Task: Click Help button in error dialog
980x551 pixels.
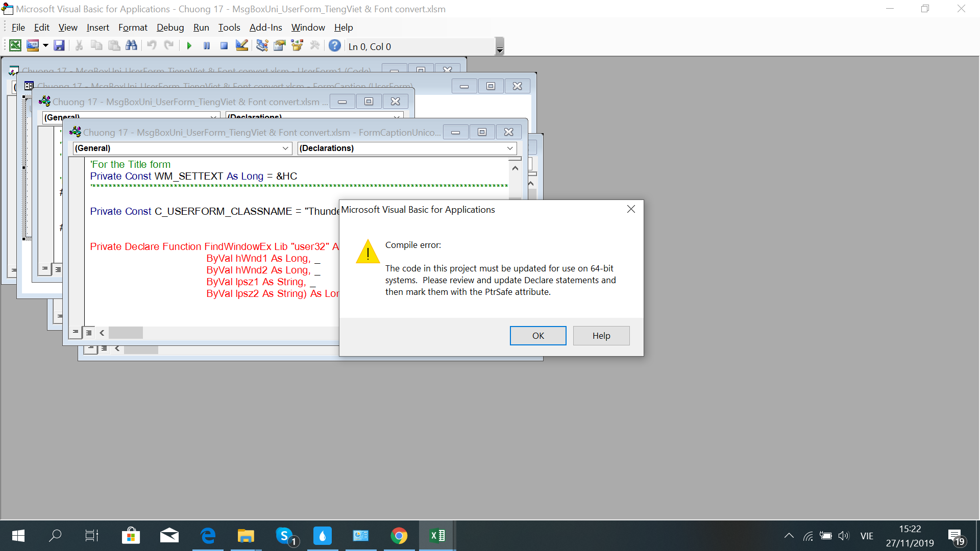Action: 601,336
